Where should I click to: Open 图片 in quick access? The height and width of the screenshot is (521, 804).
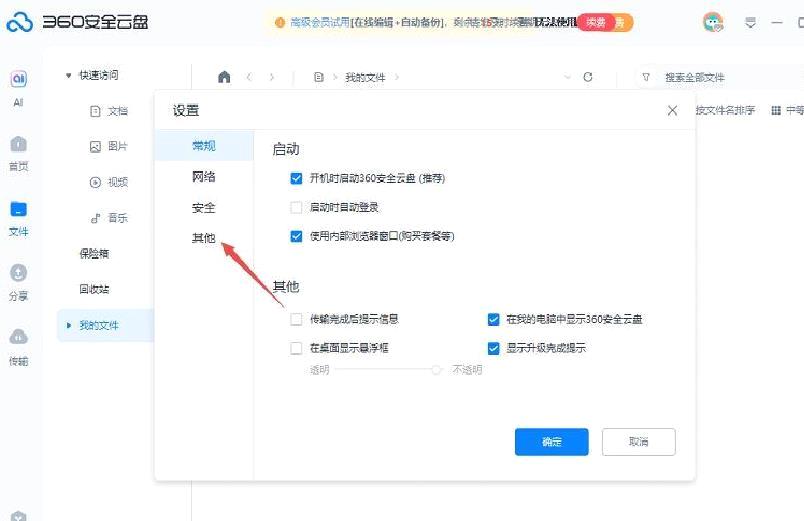(109, 147)
